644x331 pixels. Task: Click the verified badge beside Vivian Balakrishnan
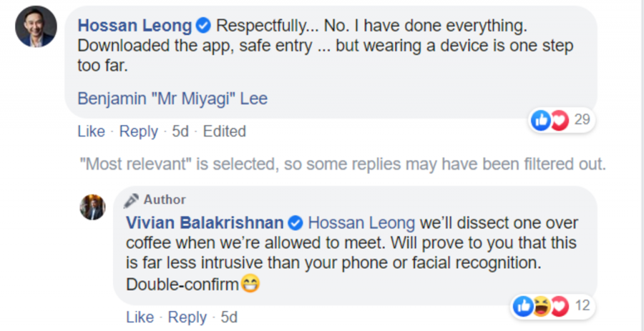[296, 223]
